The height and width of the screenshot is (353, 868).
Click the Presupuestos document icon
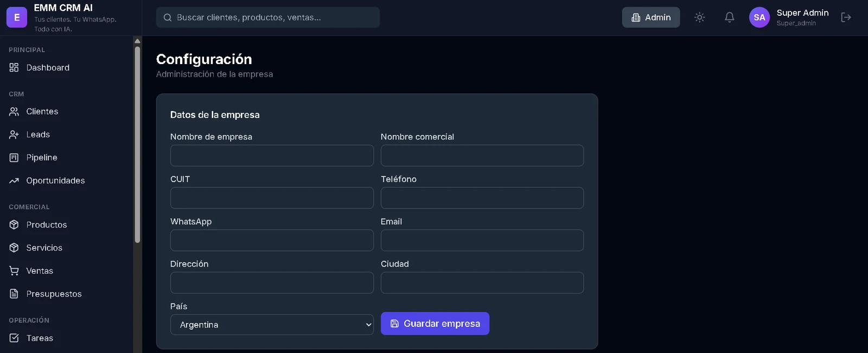14,294
